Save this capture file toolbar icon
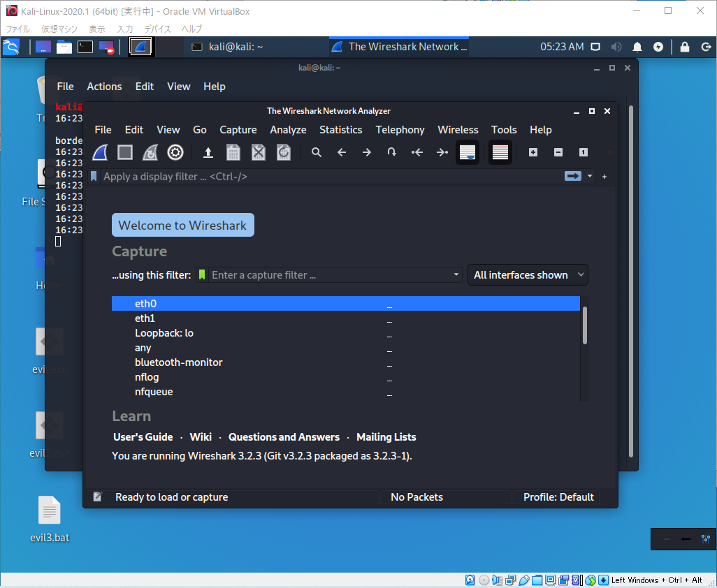The image size is (717, 588). (x=233, y=152)
